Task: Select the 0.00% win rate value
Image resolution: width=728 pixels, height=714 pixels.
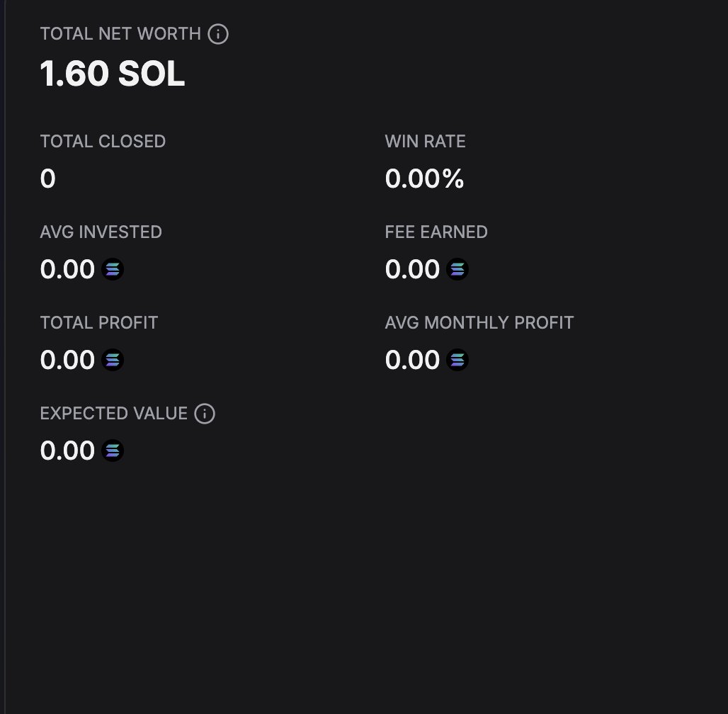Action: pos(424,178)
